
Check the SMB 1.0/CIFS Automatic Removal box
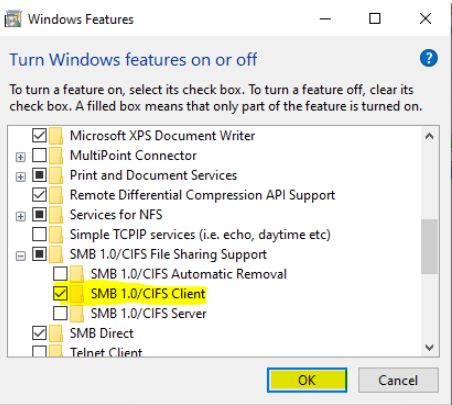click(x=60, y=274)
